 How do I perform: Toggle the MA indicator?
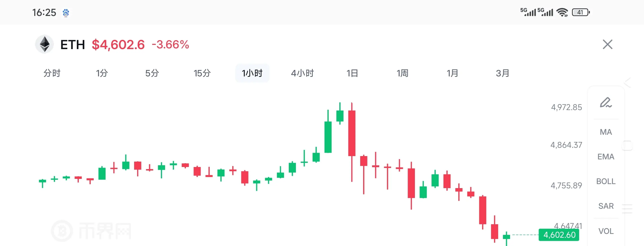pos(606,132)
